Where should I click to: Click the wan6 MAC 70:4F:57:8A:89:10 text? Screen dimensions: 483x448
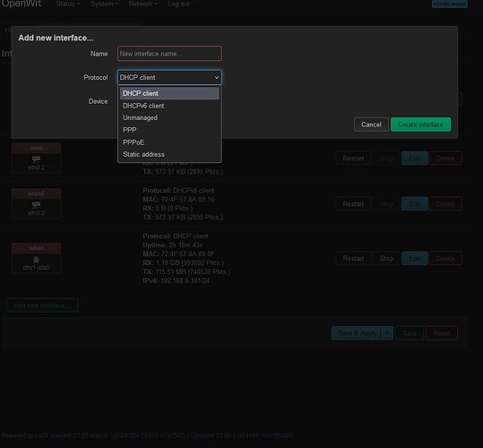(178, 200)
